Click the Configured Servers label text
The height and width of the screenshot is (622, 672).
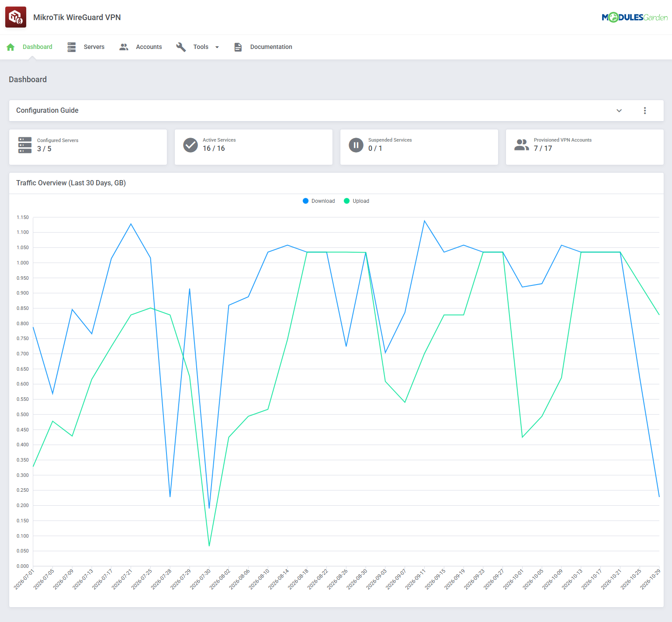[58, 140]
